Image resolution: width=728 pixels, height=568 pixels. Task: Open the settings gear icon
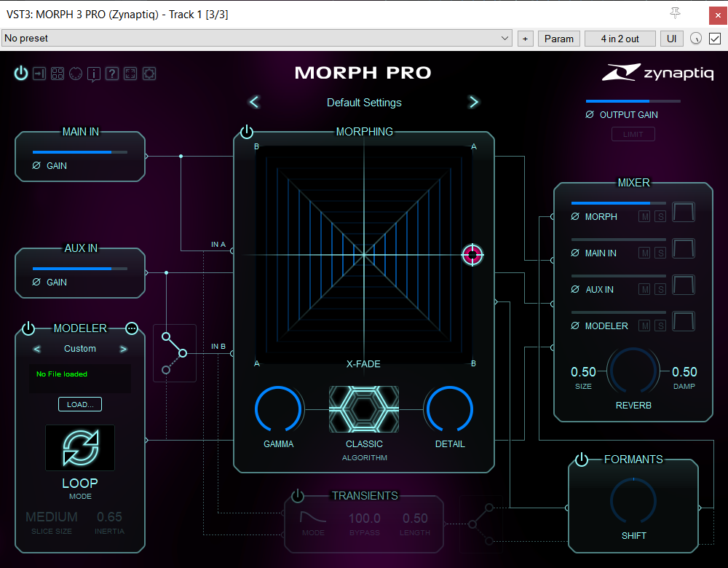tap(149, 73)
